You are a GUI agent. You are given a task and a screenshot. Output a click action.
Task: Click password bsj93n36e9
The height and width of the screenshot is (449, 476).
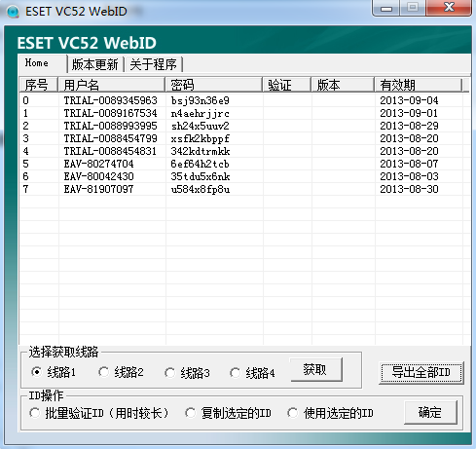(201, 101)
